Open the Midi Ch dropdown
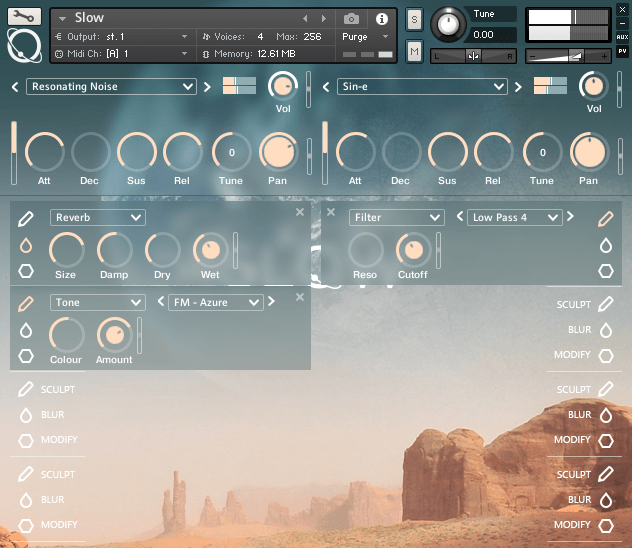This screenshot has width=632, height=548. (121, 54)
